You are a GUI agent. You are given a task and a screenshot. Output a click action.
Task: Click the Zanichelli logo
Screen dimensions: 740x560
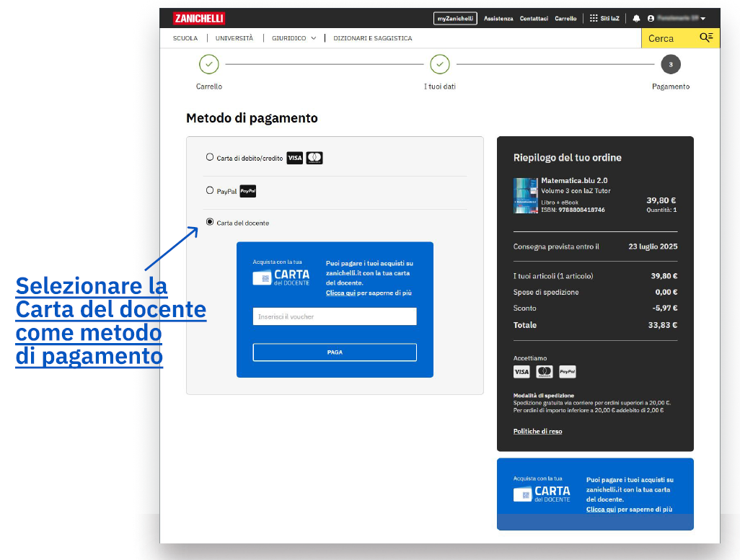[198, 19]
